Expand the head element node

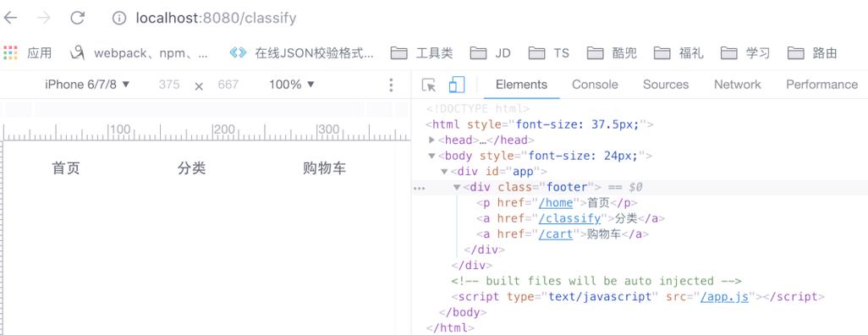click(x=432, y=140)
